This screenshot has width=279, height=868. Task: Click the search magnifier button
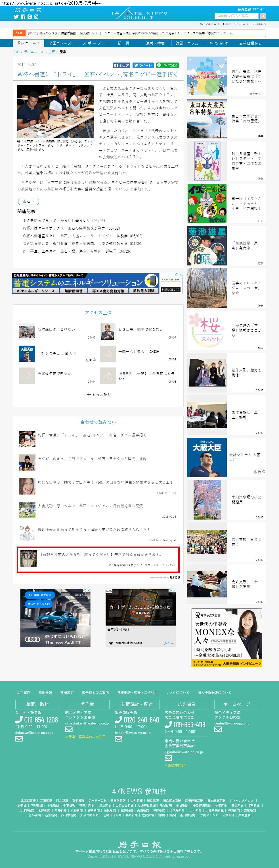click(263, 16)
